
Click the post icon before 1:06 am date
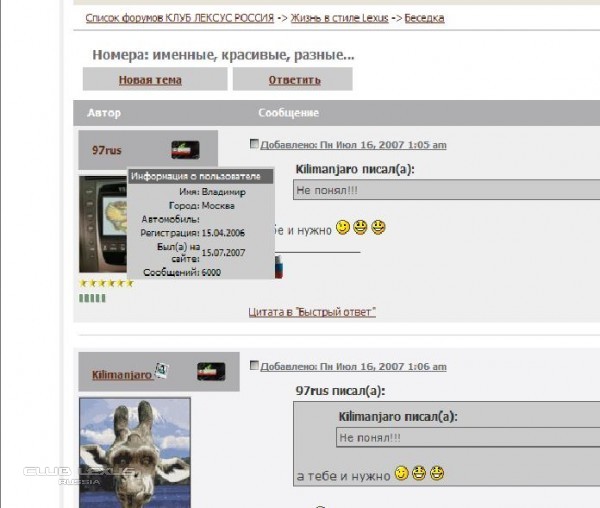coord(254,366)
